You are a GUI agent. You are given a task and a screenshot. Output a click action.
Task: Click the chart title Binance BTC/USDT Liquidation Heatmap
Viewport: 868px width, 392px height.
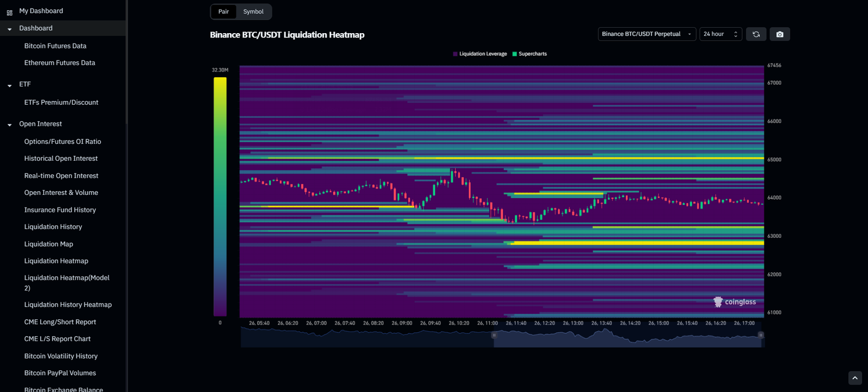tap(287, 35)
